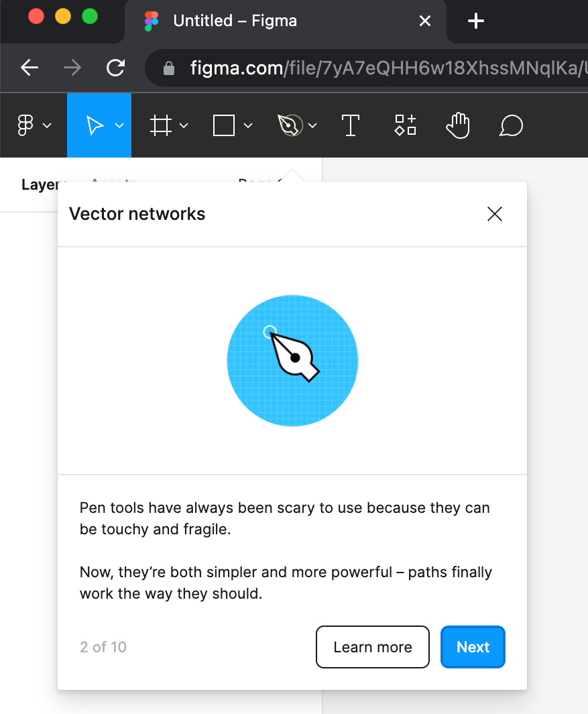The width and height of the screenshot is (588, 714).
Task: Click the Learn more button
Action: pyautogui.click(x=373, y=647)
